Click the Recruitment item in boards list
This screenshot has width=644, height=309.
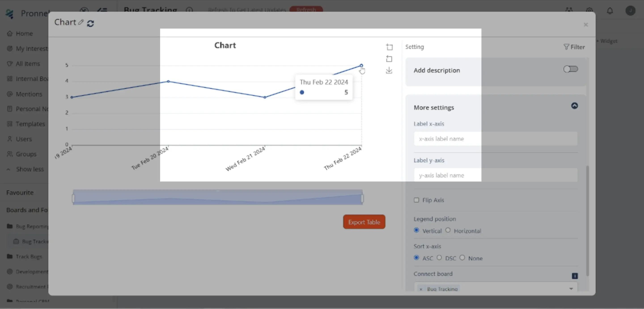coord(32,286)
